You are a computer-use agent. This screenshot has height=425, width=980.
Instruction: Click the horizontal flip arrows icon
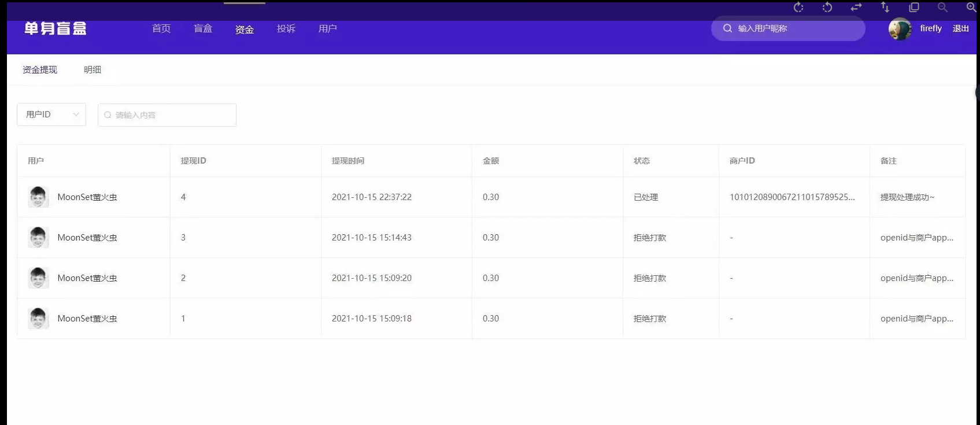[x=856, y=8]
